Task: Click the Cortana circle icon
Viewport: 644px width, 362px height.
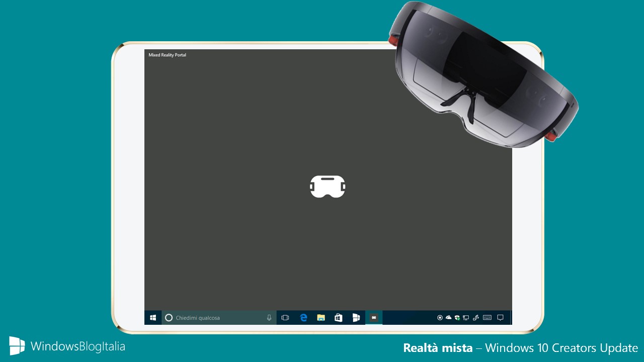Action: (169, 318)
